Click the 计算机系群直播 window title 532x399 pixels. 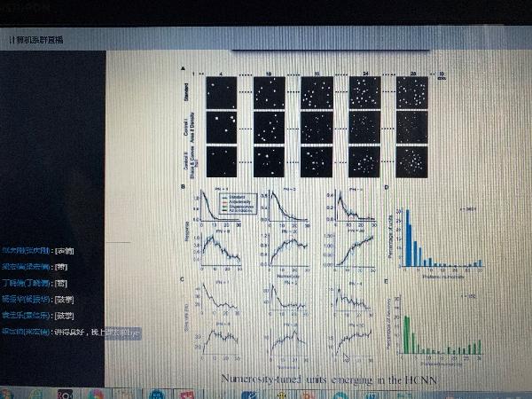[39, 41]
